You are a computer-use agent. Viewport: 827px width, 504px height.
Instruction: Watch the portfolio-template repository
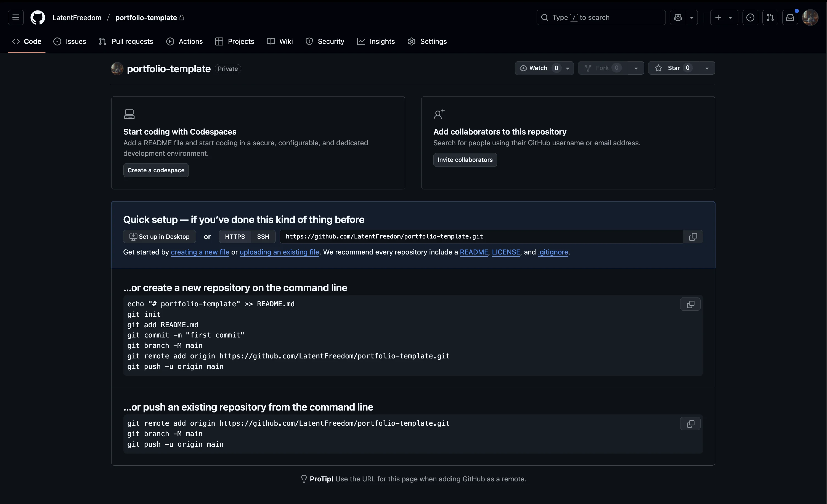[x=537, y=68]
